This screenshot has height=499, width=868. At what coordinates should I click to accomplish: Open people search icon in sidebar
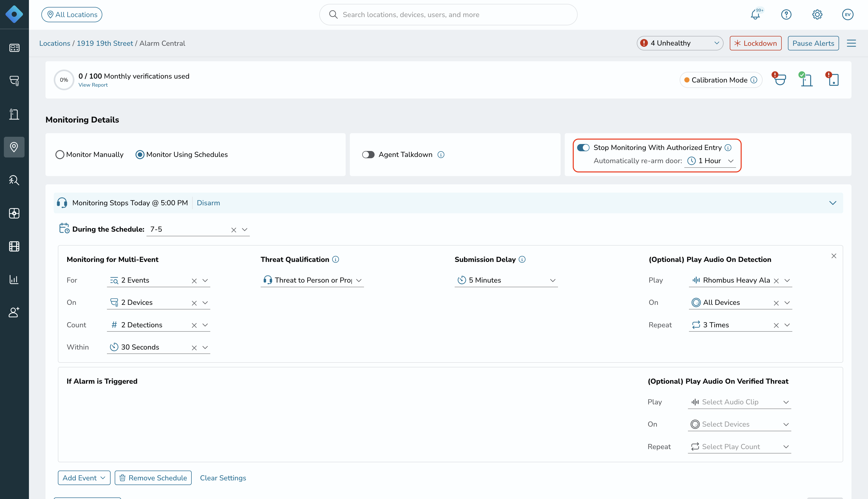pyautogui.click(x=14, y=180)
